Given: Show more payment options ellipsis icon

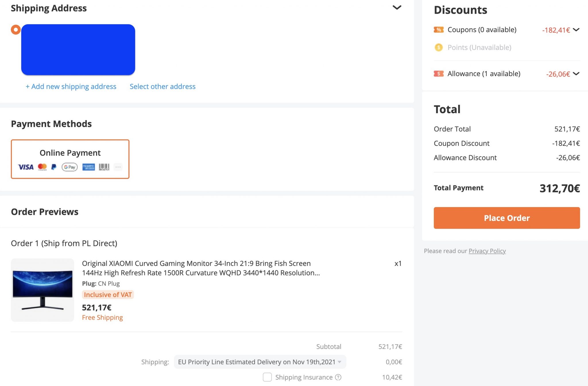Looking at the screenshot, I should click(118, 167).
